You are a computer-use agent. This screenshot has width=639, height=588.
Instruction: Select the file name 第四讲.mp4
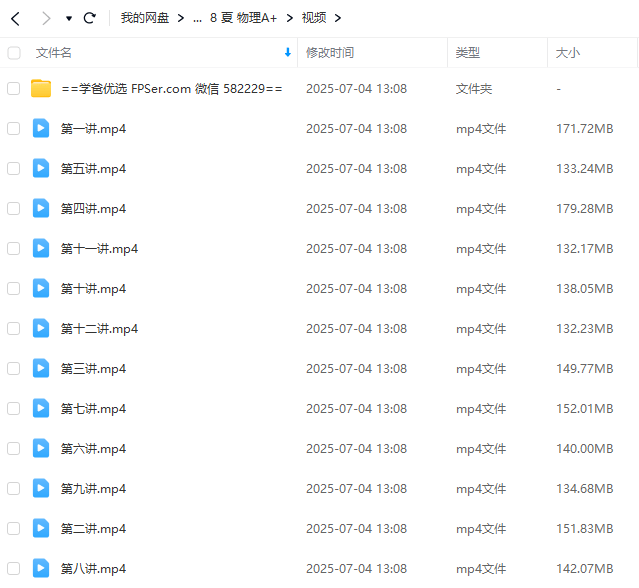coord(93,209)
